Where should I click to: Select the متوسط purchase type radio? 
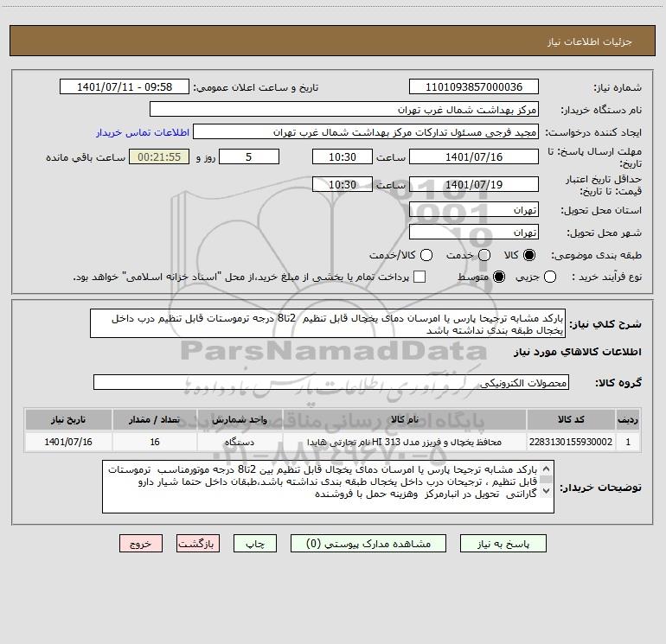499,277
